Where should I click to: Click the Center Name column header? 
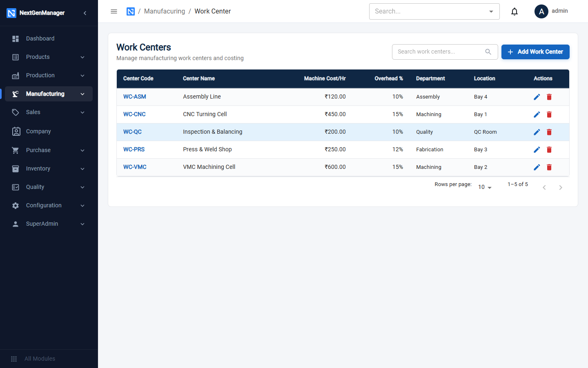199,79
